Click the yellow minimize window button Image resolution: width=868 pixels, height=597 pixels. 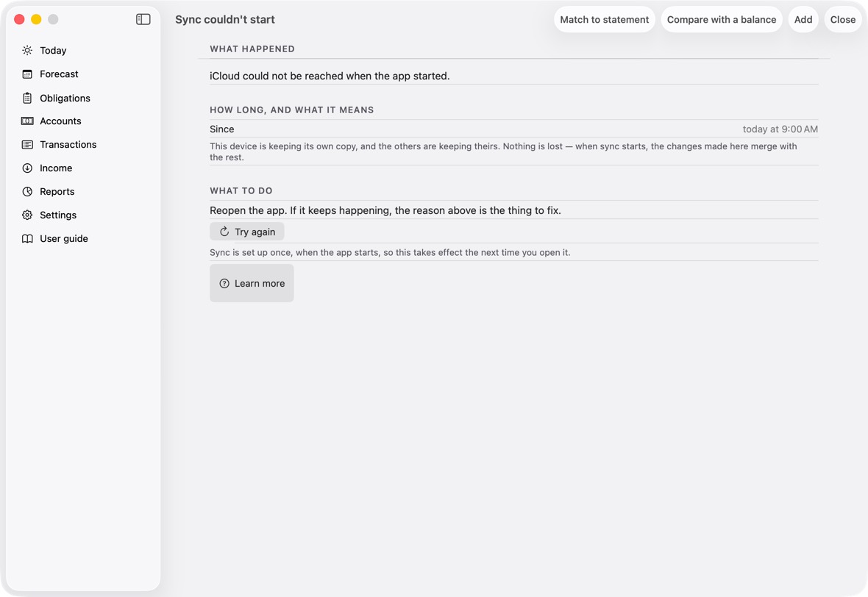tap(36, 19)
